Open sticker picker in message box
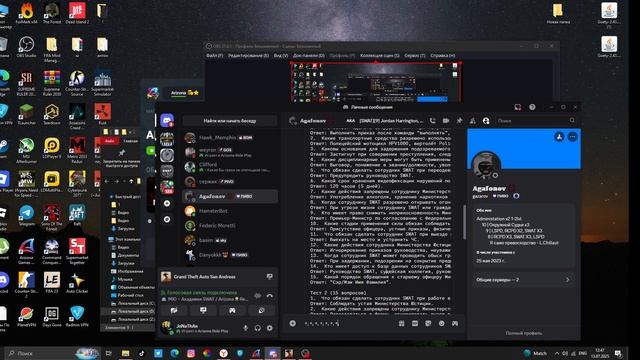 [428, 323]
